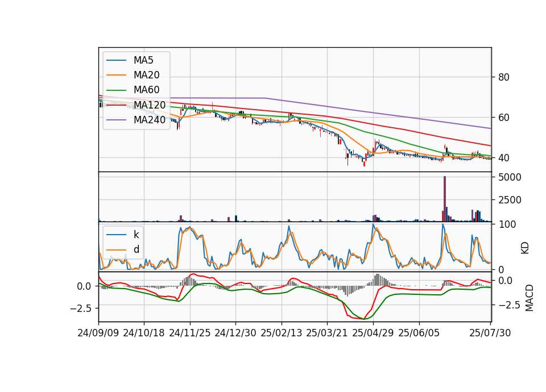Click the volume axis value 2500
Screen dimensions: 546x392
click(x=510, y=200)
